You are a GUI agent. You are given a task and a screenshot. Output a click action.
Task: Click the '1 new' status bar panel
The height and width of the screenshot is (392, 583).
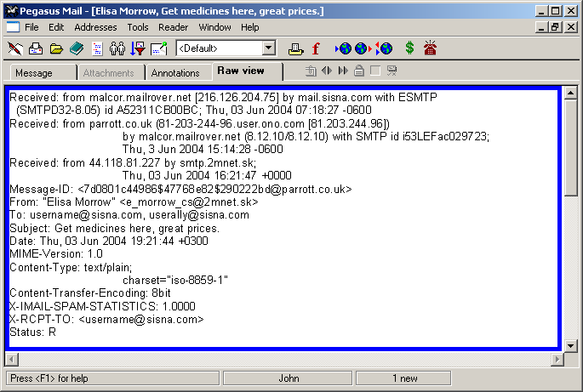click(403, 378)
